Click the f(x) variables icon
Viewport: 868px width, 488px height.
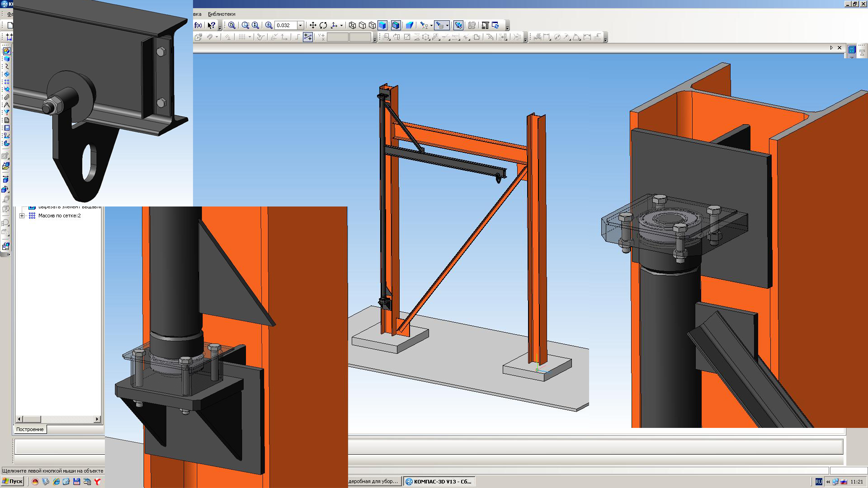coord(198,25)
